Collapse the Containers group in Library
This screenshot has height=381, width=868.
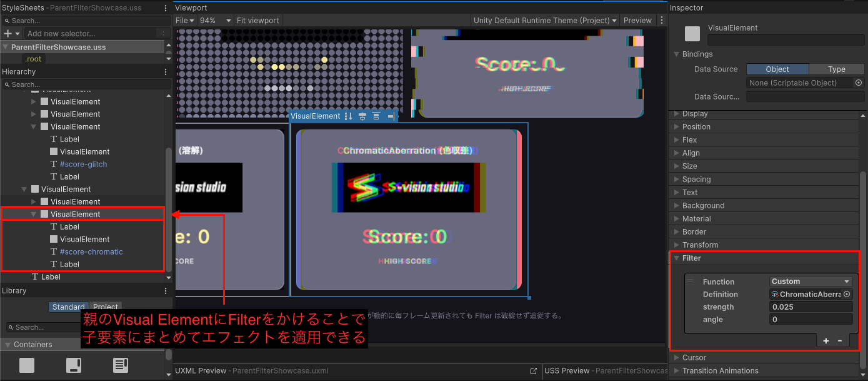coord(7,344)
